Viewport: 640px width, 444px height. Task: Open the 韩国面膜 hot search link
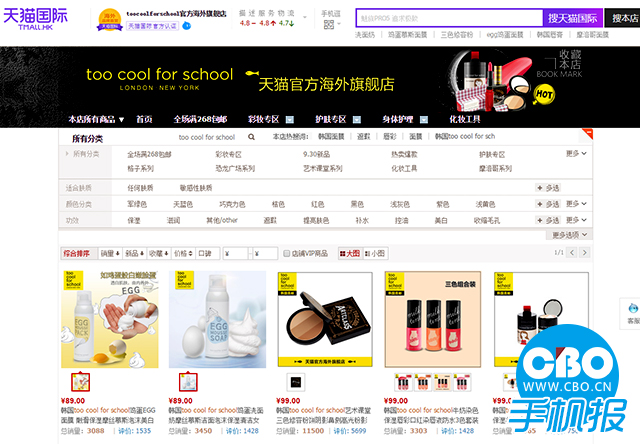(331, 136)
